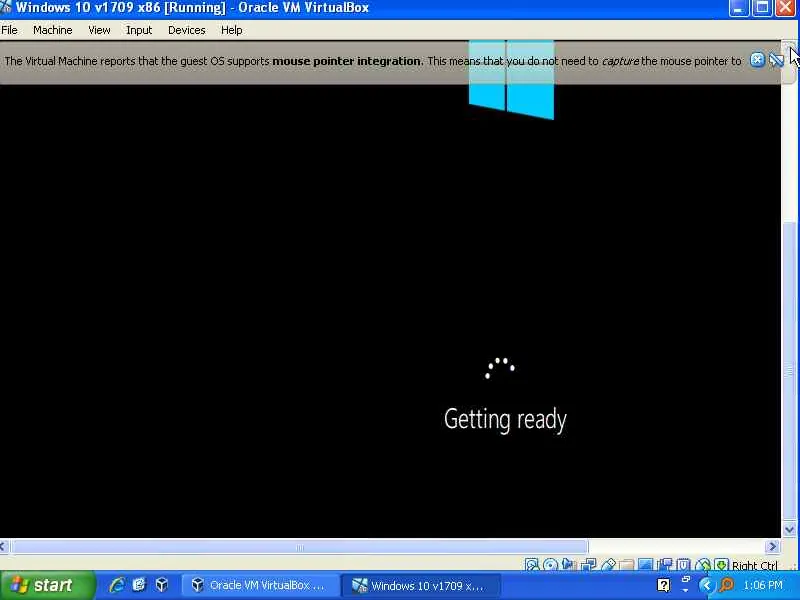Viewport: 800px width, 600px height.
Task: Close the VirtualBox VM window
Action: [786, 8]
